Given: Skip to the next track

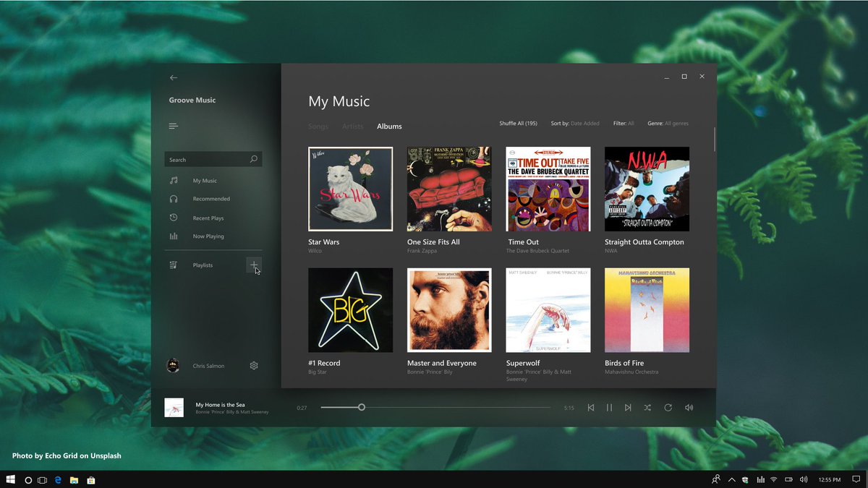Looking at the screenshot, I should pos(628,408).
